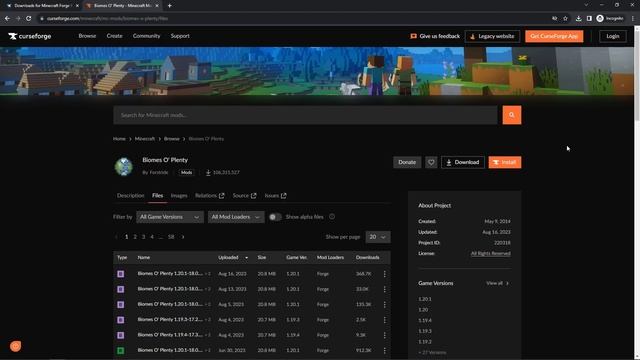Click the browser address bar
This screenshot has height=360, width=640.
click(294, 18)
